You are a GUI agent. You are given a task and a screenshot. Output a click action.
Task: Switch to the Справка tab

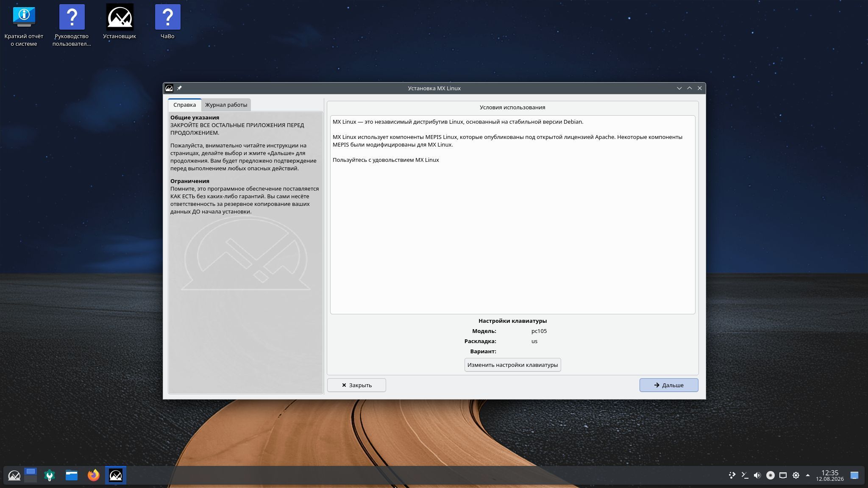(x=184, y=105)
